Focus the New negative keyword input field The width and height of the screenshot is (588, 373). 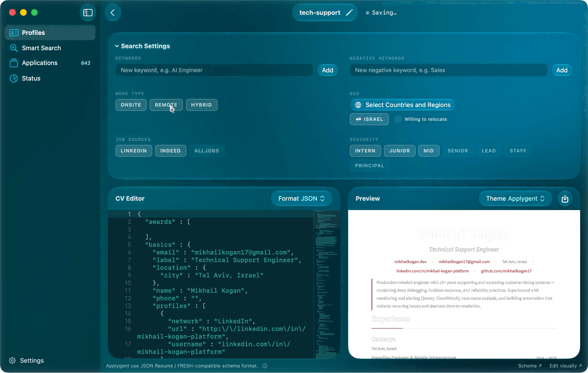point(448,70)
